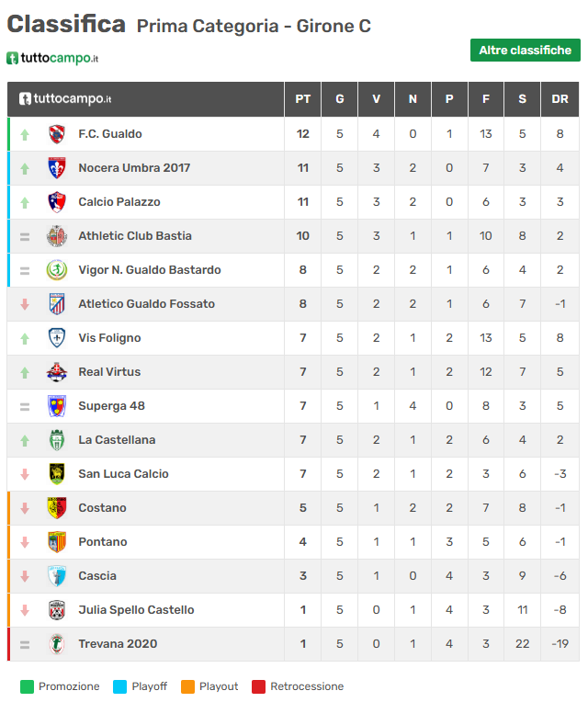The height and width of the screenshot is (702, 588).
Task: Click the Athletic Club Bastia team logo
Action: [57, 236]
